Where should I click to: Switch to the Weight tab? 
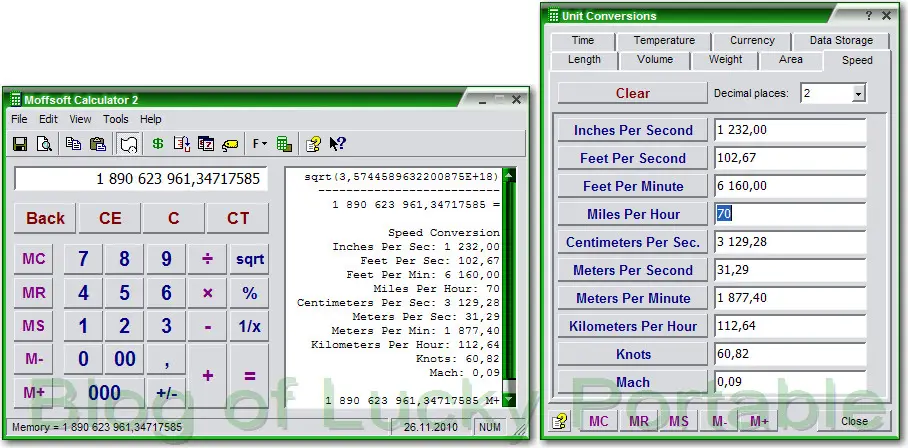tap(726, 60)
